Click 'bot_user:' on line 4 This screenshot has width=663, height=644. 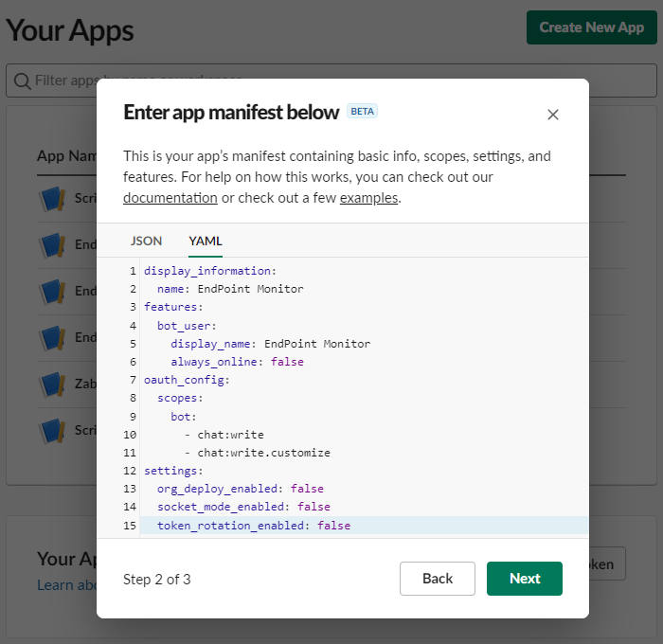tap(187, 326)
